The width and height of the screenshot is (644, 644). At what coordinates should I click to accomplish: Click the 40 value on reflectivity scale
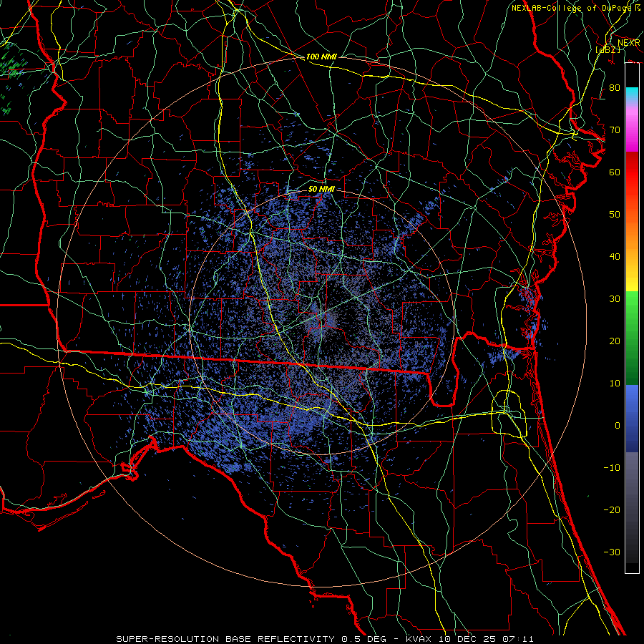point(615,257)
